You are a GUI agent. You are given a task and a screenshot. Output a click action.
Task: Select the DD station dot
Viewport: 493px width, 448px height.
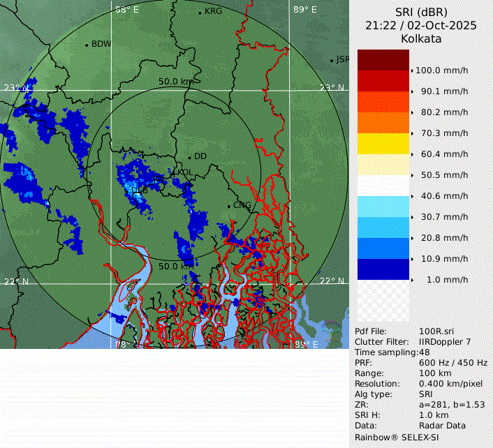coord(189,157)
